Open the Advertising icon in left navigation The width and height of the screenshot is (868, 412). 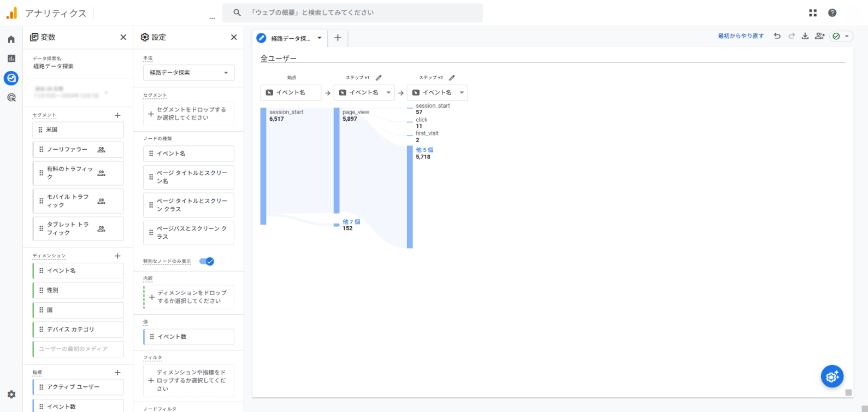(x=11, y=98)
